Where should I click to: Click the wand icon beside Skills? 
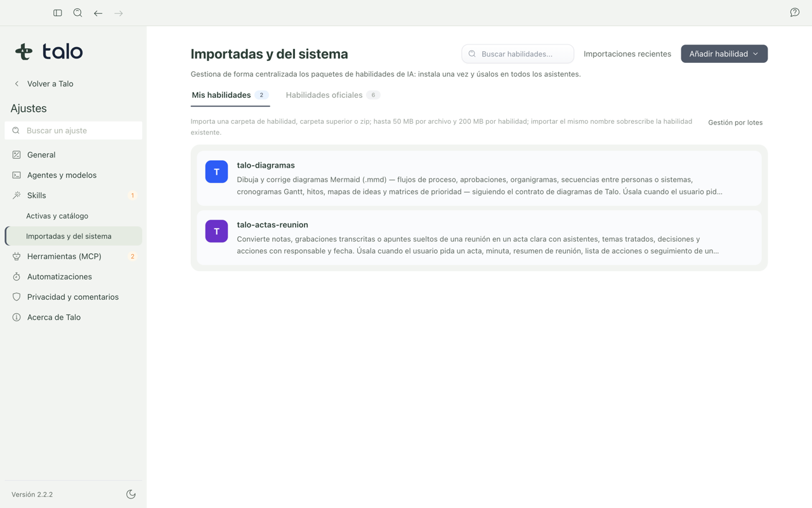(x=16, y=196)
